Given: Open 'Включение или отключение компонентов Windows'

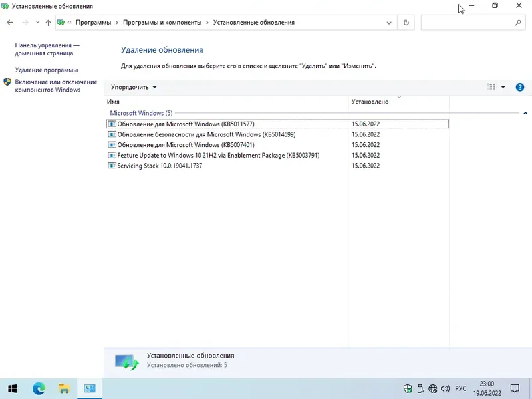Looking at the screenshot, I should (56, 86).
